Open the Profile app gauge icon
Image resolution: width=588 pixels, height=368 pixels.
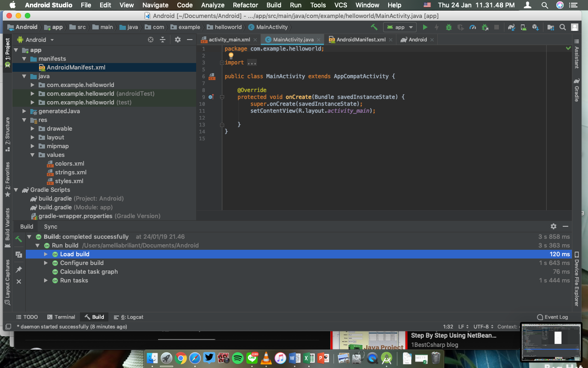click(472, 27)
